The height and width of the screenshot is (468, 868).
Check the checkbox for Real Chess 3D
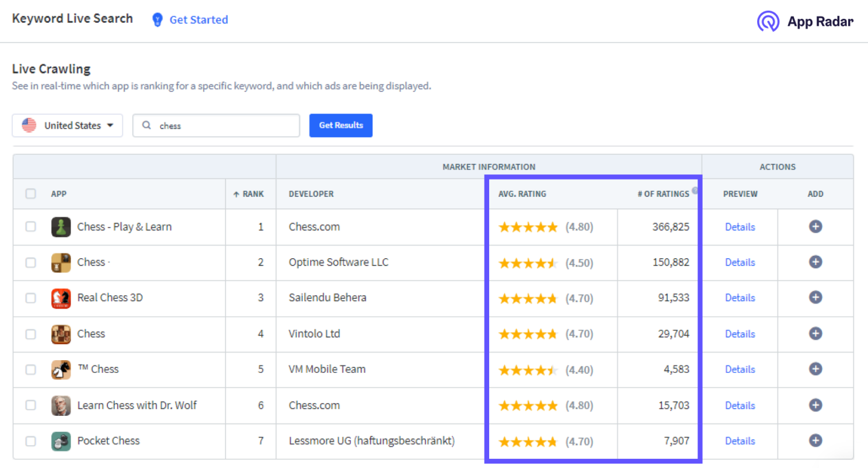point(30,298)
